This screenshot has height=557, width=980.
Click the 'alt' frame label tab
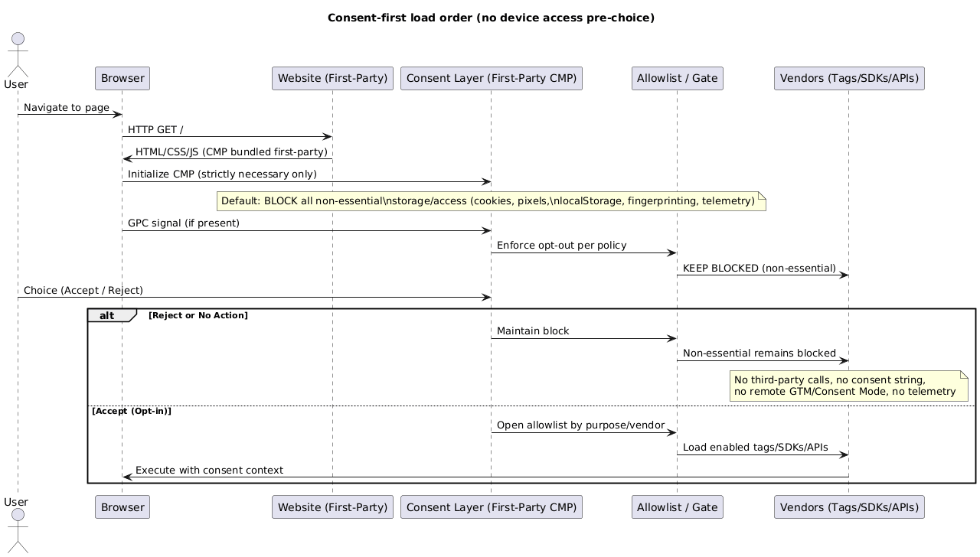point(109,316)
